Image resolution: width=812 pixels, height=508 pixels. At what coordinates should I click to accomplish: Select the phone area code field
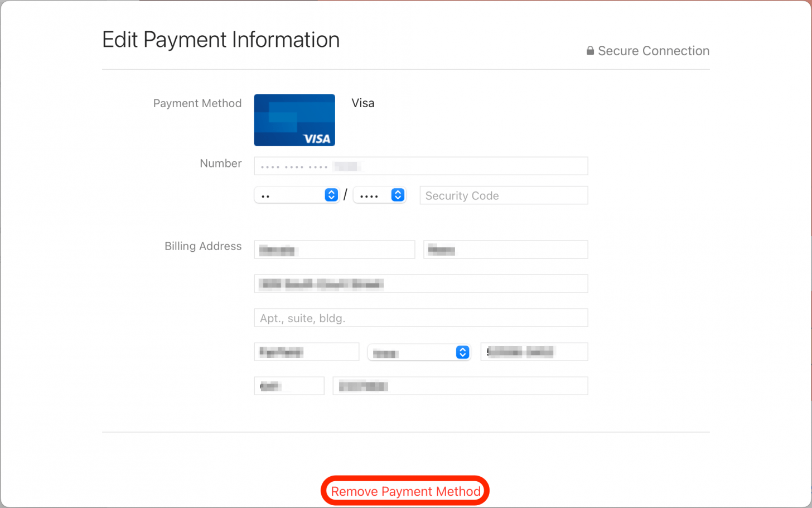(289, 386)
